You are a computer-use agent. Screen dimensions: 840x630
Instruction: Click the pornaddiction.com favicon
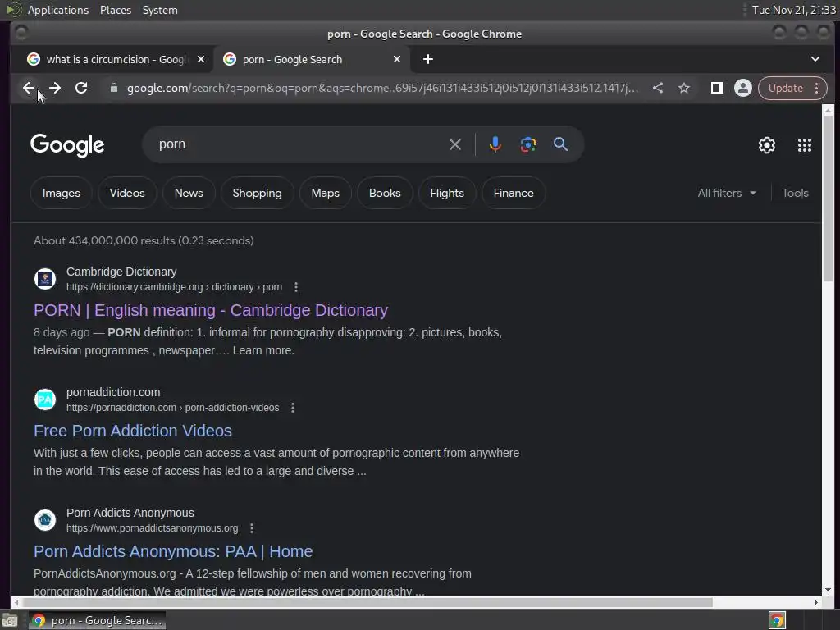point(45,399)
